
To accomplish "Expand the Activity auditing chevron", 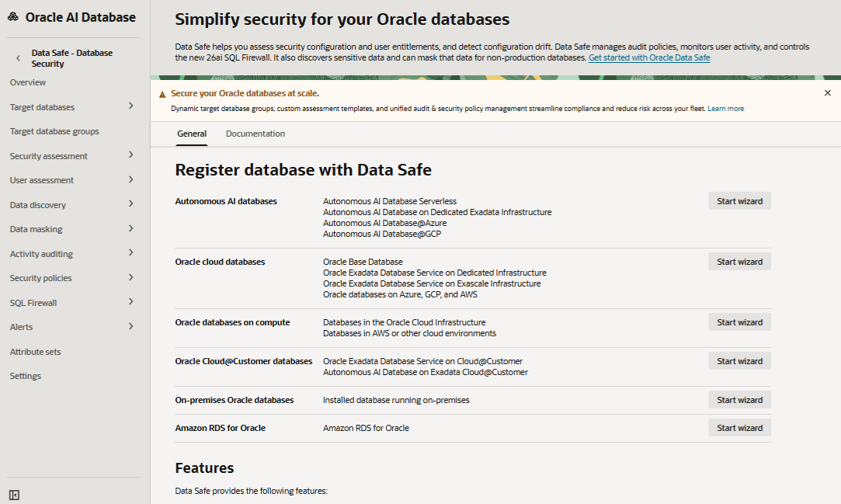I will pyautogui.click(x=131, y=252).
